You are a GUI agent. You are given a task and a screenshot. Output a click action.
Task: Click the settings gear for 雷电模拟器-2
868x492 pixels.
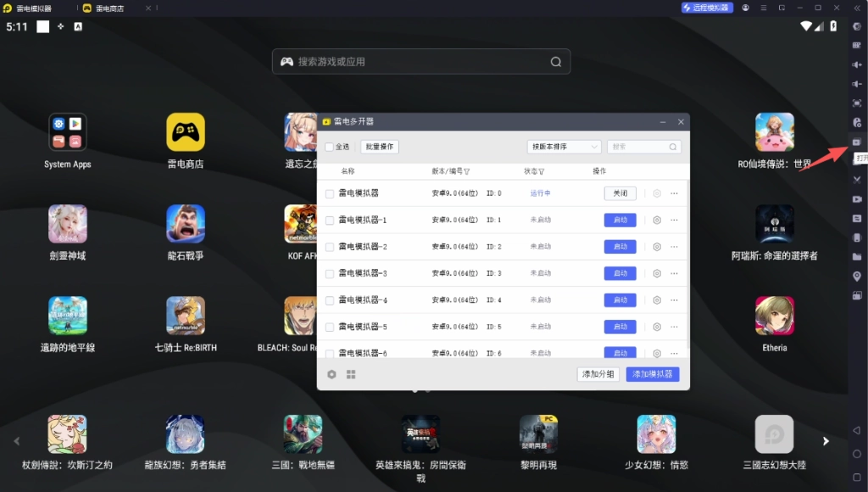(x=656, y=246)
